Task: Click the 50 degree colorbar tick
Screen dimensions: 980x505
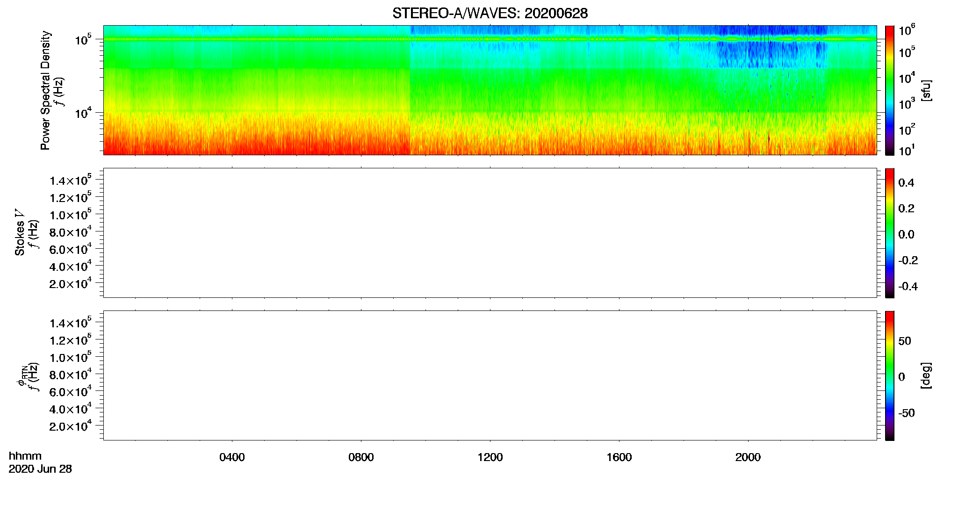Action: (905, 341)
